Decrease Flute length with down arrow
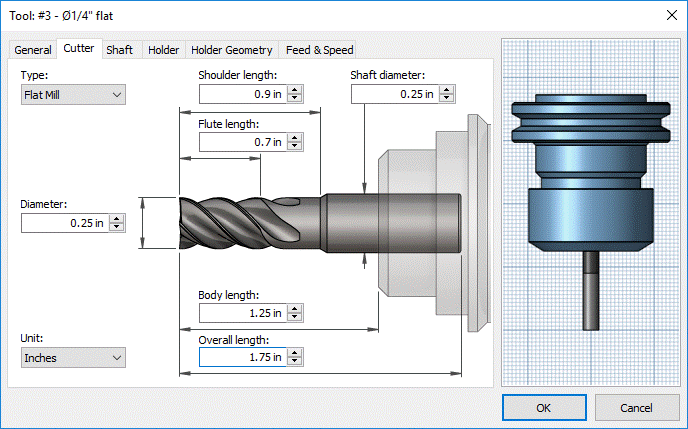The height and width of the screenshot is (429, 688). [295, 147]
